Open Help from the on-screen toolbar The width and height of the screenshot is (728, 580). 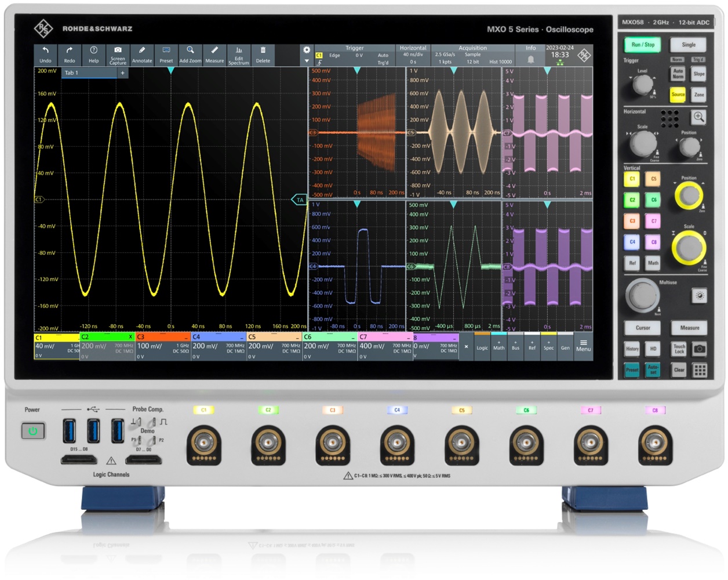coord(94,55)
